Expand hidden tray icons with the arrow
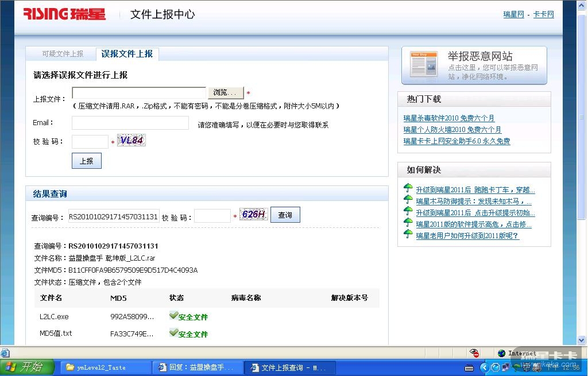 coord(485,367)
